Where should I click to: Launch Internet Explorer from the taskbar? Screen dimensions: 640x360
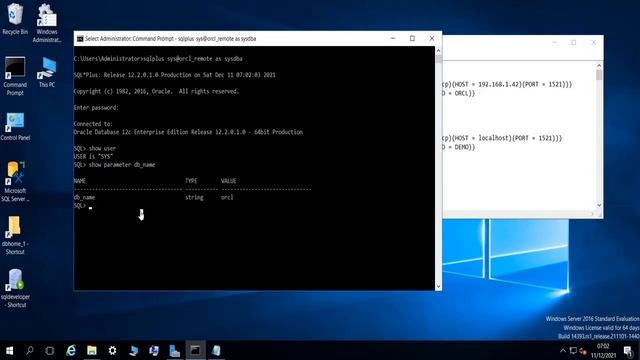coord(71,351)
